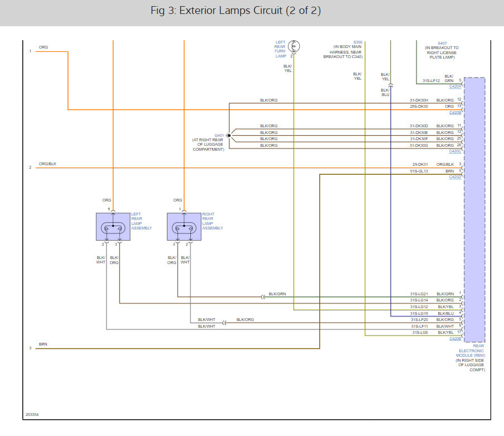
Task: Click the G401 ground junction dot
Action: point(229,136)
